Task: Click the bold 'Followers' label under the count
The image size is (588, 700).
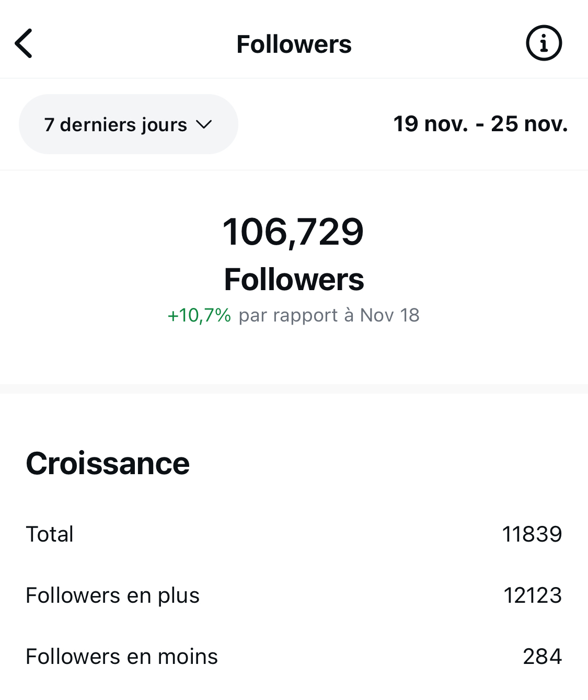Action: [294, 280]
